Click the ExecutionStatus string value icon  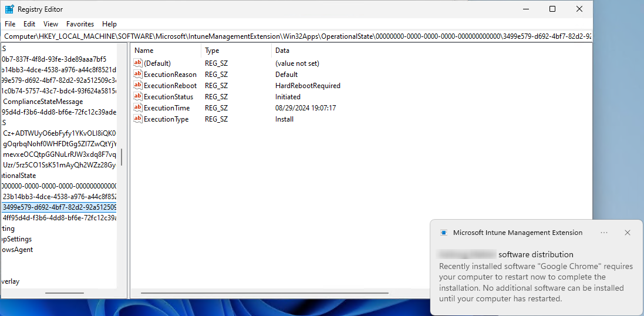coord(138,97)
